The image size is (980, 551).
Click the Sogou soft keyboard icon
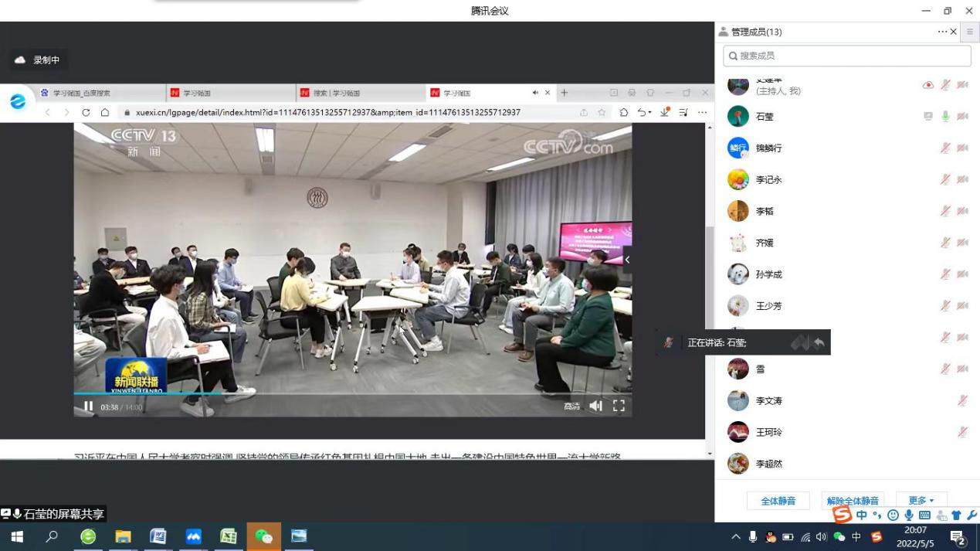(x=924, y=515)
